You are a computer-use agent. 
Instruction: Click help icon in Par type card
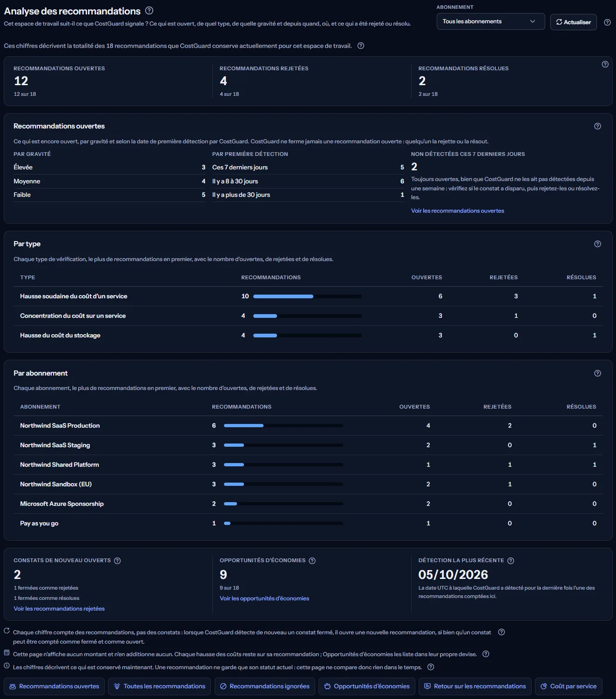[597, 244]
